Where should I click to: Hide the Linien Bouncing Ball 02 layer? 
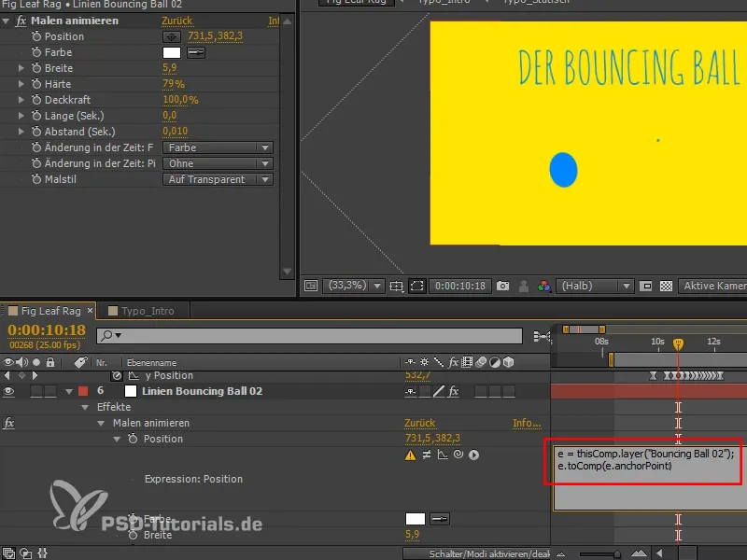pos(7,391)
